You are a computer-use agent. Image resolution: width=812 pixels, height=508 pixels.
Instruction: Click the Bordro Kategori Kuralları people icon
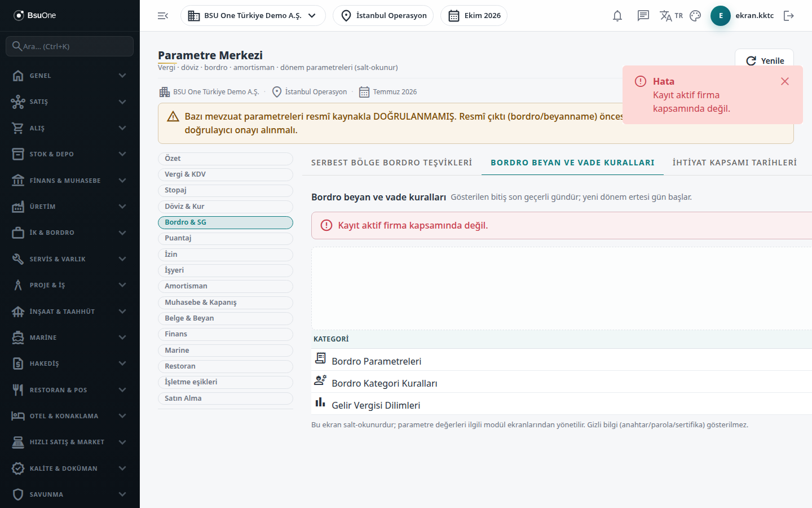(x=320, y=380)
